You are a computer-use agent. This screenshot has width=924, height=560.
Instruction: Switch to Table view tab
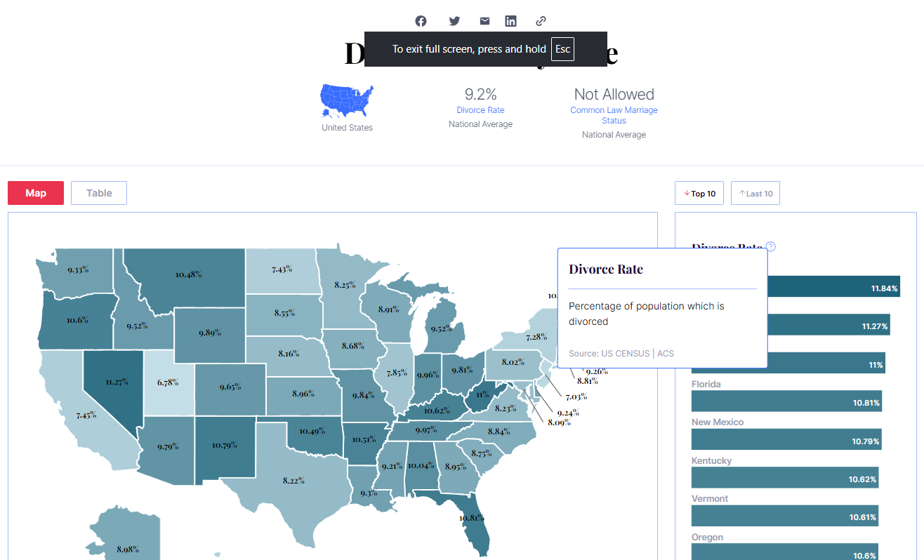(99, 193)
